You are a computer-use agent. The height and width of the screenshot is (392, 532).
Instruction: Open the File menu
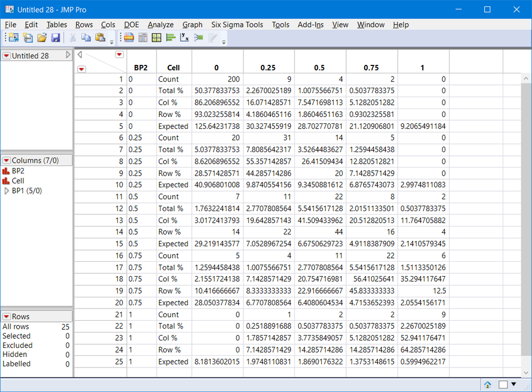pos(11,25)
